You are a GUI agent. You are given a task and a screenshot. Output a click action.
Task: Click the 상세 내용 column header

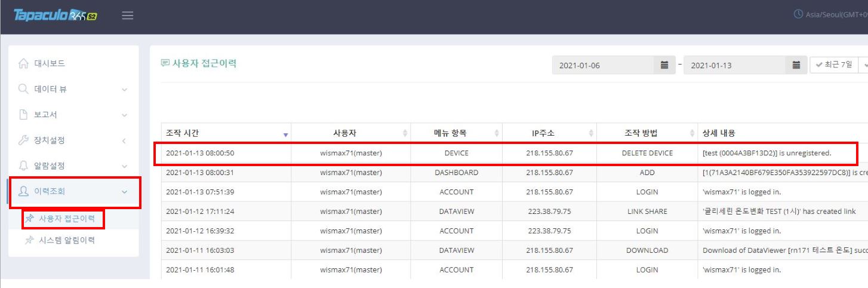783,133
